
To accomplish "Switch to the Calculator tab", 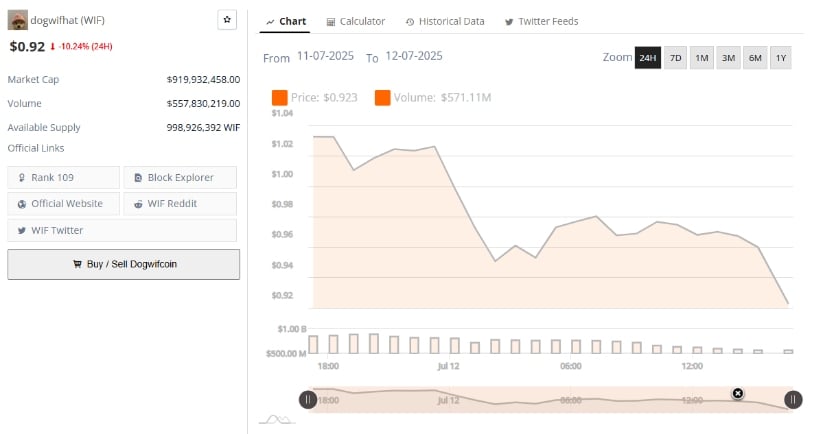I will click(356, 22).
